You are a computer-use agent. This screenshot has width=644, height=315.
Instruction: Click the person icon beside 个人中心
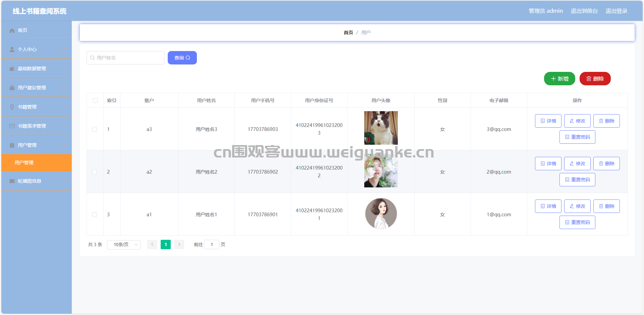[x=12, y=50]
